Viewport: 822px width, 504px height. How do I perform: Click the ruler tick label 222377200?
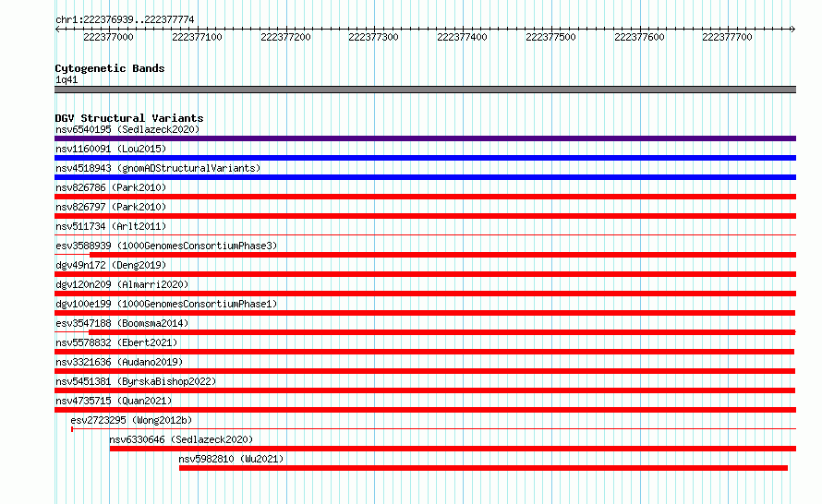pos(285,37)
